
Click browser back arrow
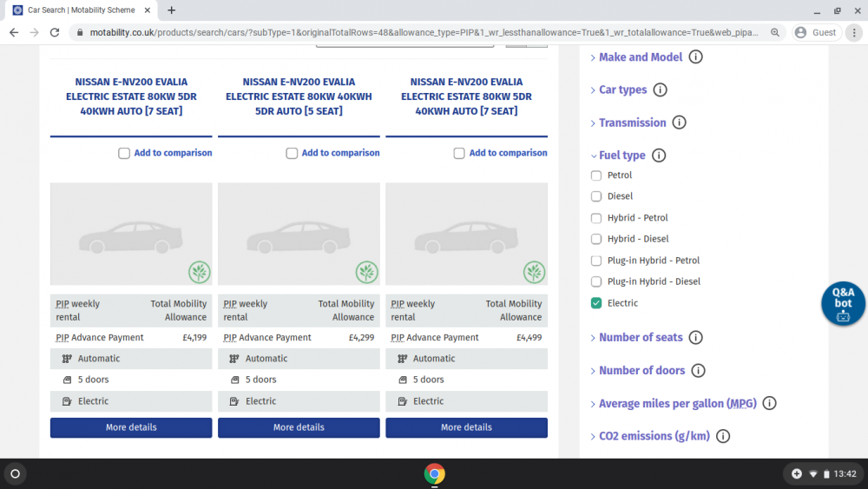[x=14, y=33]
